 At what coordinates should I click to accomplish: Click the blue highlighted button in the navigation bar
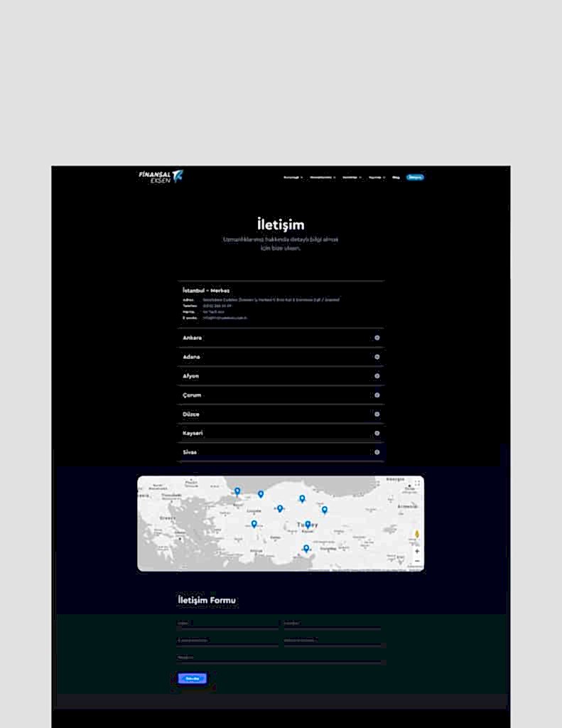(415, 177)
